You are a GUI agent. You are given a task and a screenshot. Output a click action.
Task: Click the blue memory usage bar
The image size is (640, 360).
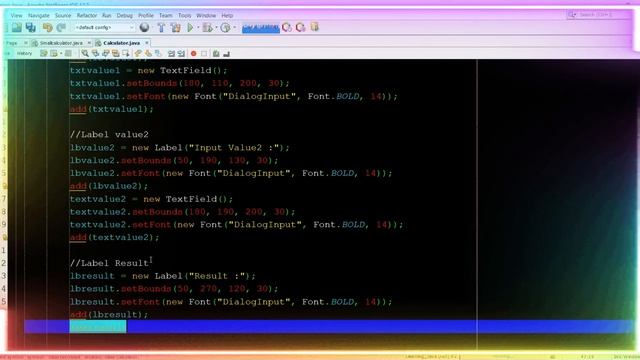261,28
